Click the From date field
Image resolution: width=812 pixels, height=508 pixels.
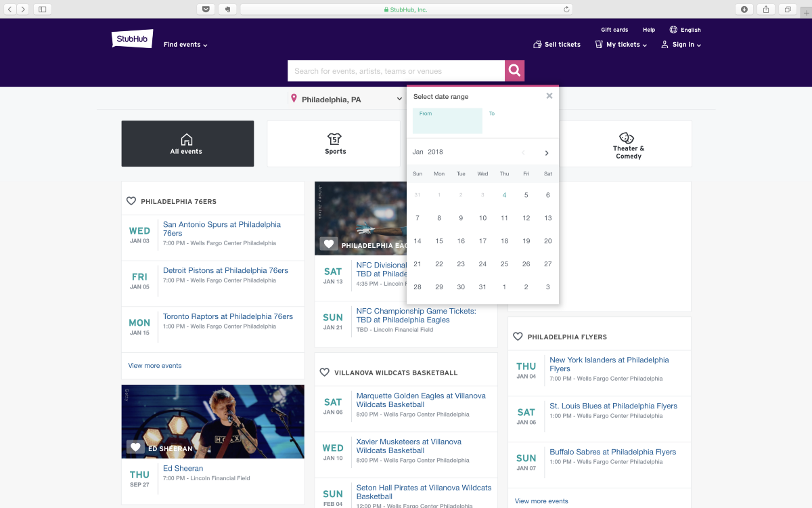(x=447, y=121)
